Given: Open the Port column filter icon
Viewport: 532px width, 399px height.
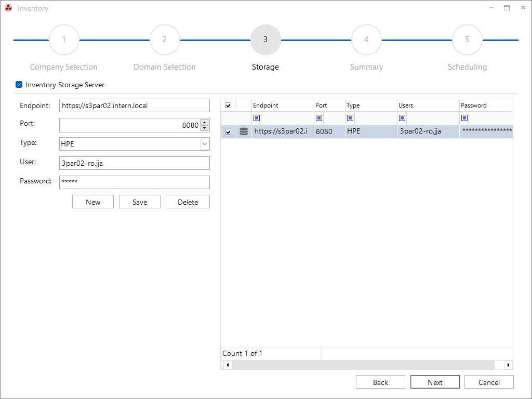Looking at the screenshot, I should [x=319, y=118].
